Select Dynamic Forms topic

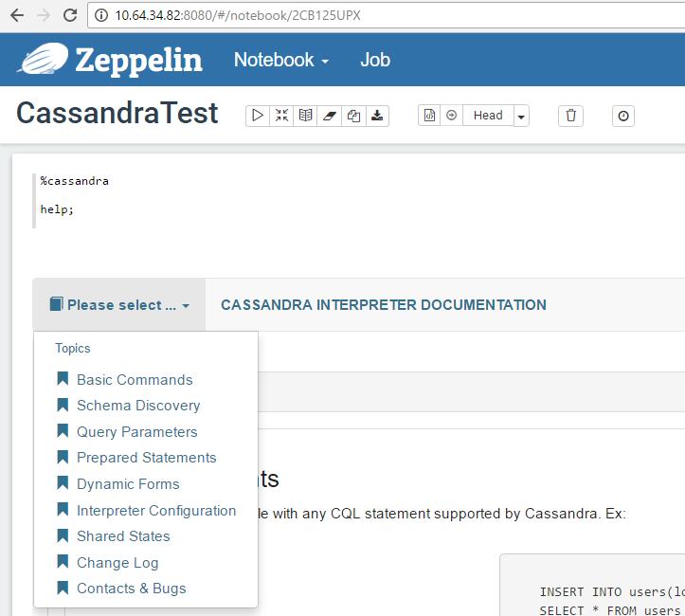[128, 484]
